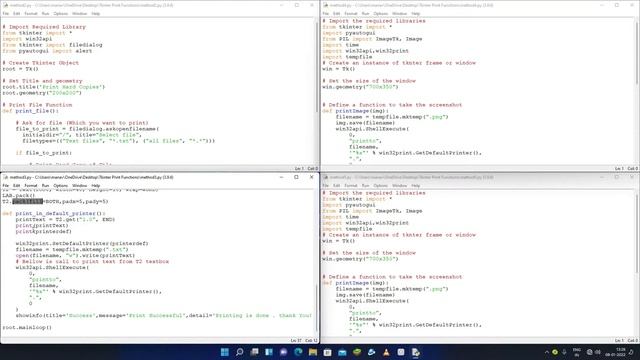Click the 'def print_file():' line in top-left window
Image resolution: width=640 pixels, height=360 pixels.
pyautogui.click(x=31, y=111)
